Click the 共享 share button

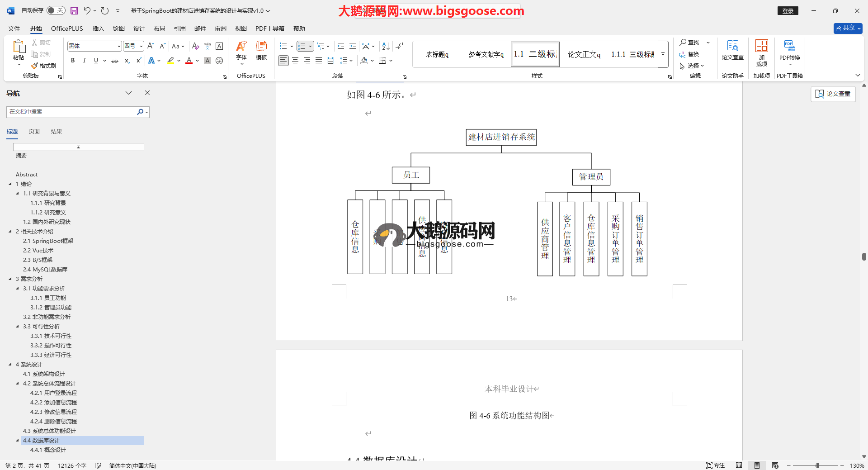coord(848,28)
